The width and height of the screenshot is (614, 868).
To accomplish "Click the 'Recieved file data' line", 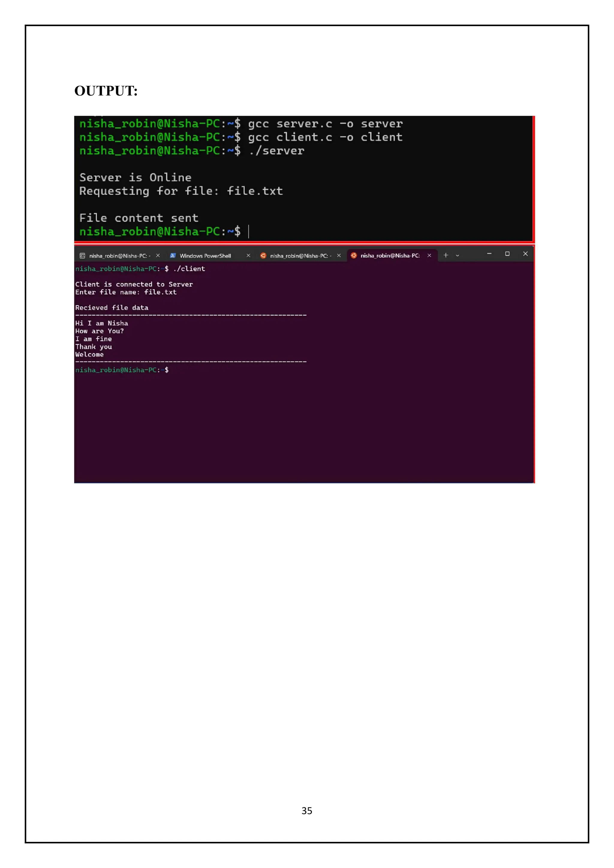I will (x=112, y=308).
